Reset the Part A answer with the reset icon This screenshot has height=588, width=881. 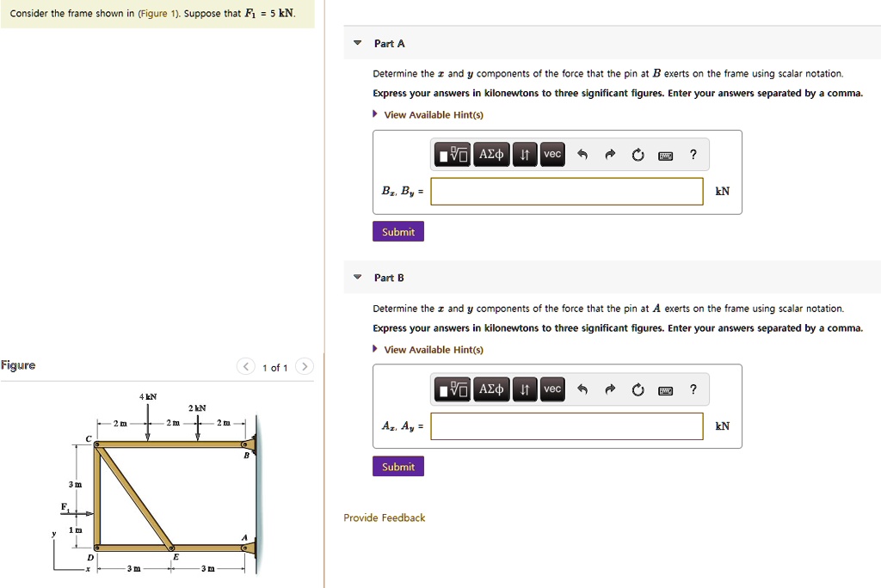tap(638, 154)
